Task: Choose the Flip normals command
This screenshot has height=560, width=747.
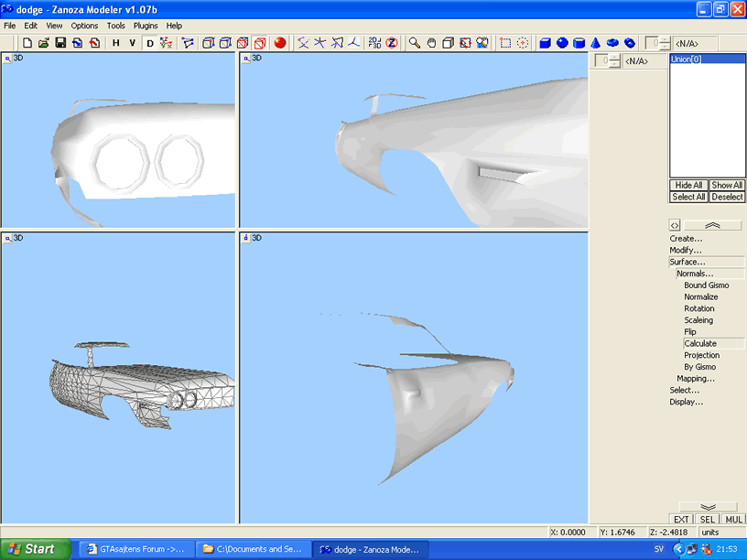Action: pyautogui.click(x=690, y=332)
